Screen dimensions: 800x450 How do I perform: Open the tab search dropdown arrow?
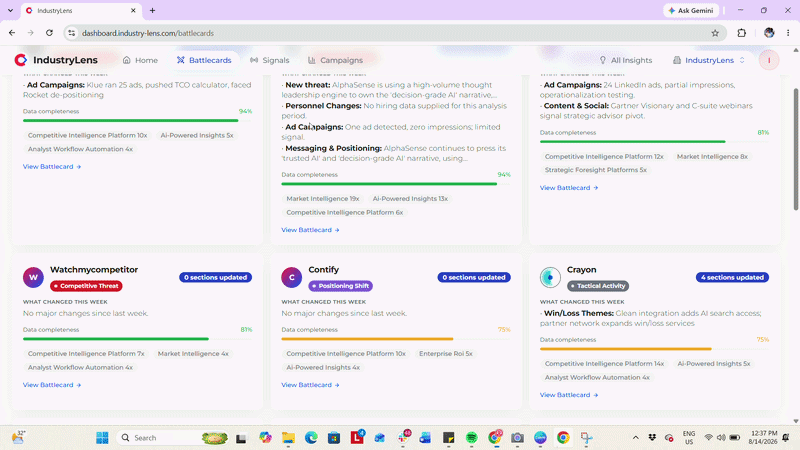point(10,10)
